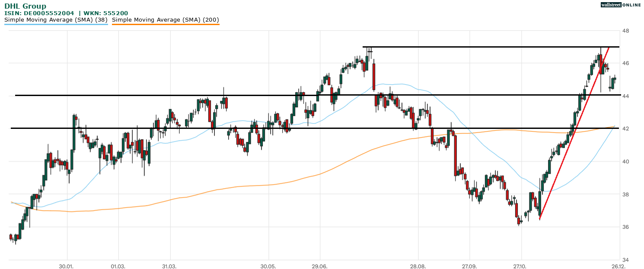Toggle the Simple Moving Average (SMA) (38) legend label

coord(56,19)
